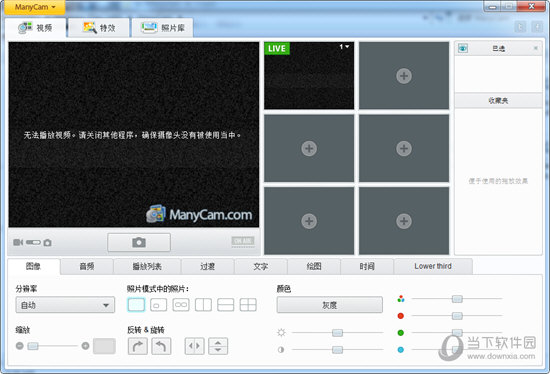The height and width of the screenshot is (374, 550).
Task: Switch to the 特效 tab
Action: click(x=99, y=28)
